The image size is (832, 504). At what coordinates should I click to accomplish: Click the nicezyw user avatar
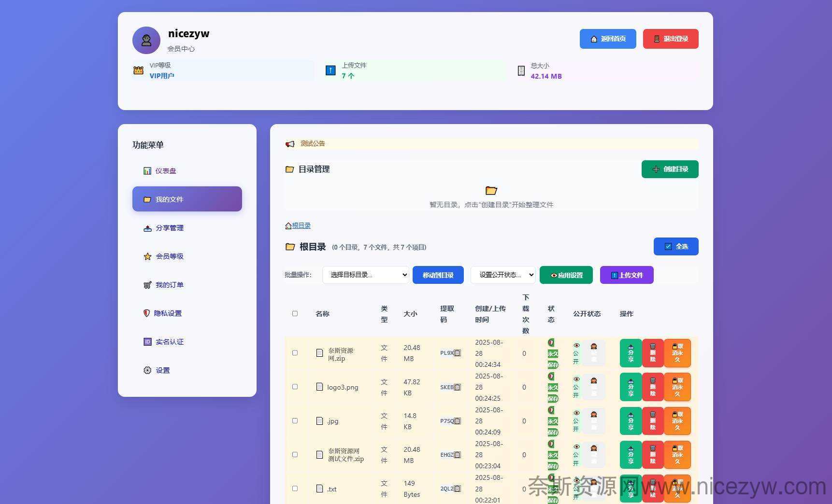(x=146, y=41)
